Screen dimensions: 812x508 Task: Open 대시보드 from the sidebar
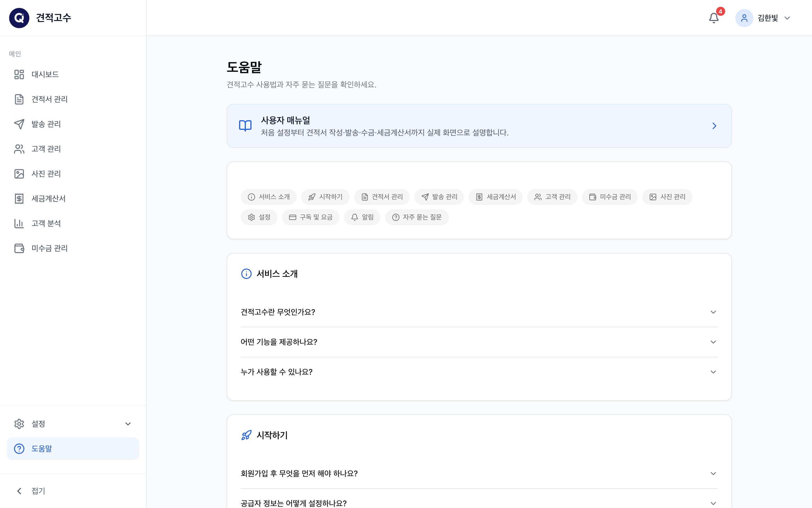pyautogui.click(x=73, y=74)
